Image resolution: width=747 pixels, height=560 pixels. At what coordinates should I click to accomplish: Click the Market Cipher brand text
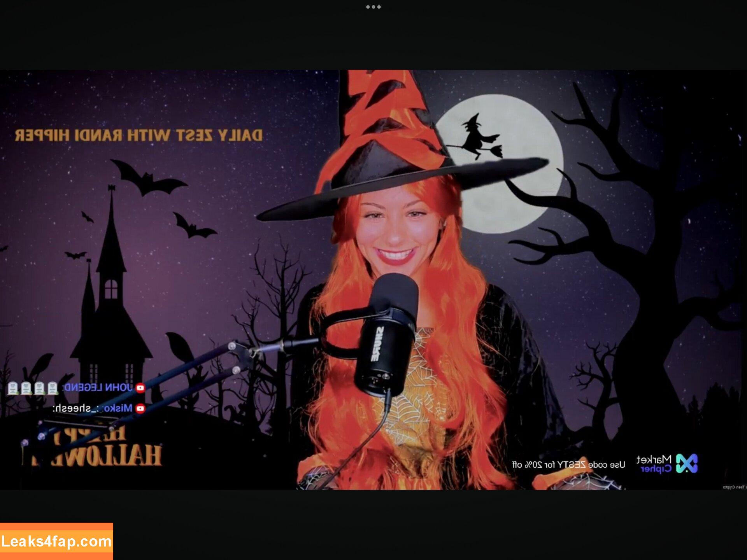click(x=654, y=464)
